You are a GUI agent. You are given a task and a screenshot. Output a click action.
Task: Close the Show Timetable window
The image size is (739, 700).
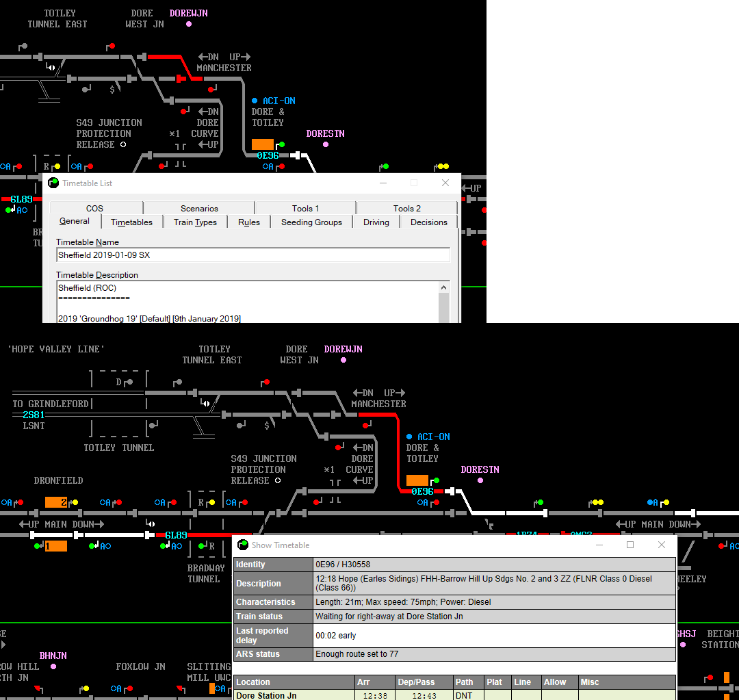pyautogui.click(x=662, y=545)
